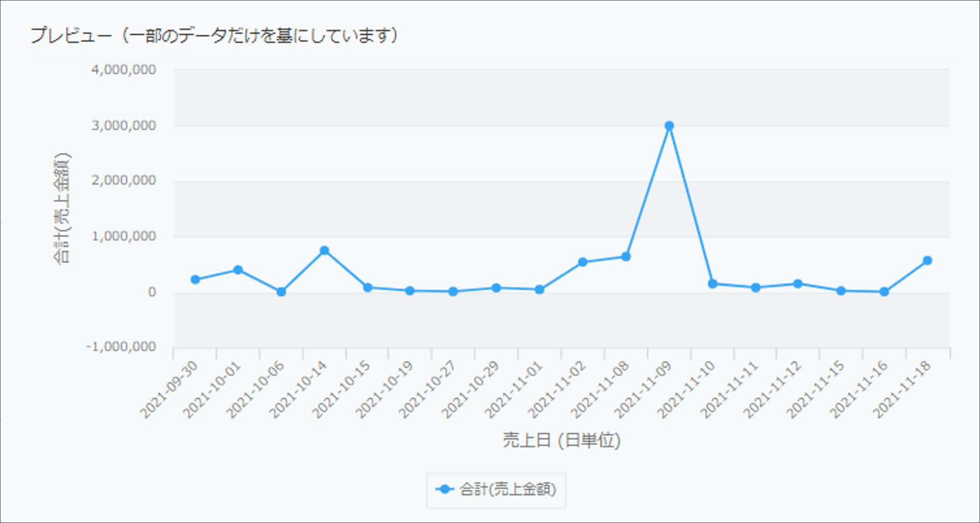The height and width of the screenshot is (523, 980).
Task: Select the 2021-11-10 data point
Action: (x=713, y=283)
